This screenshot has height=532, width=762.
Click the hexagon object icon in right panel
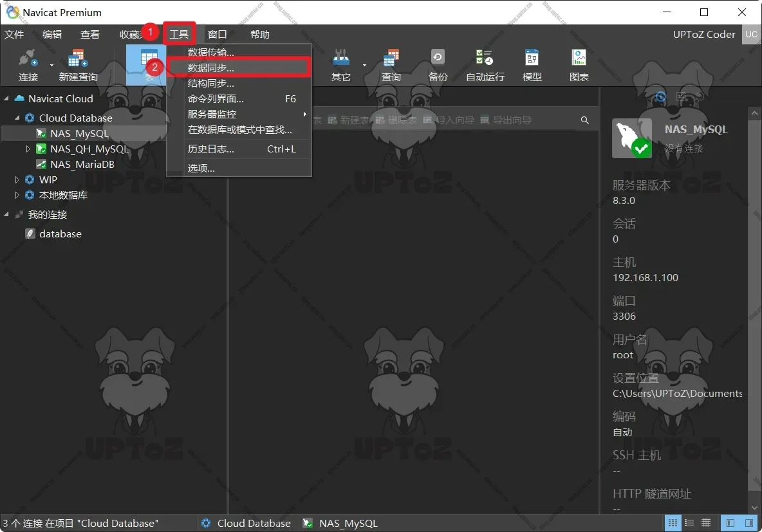[700, 96]
